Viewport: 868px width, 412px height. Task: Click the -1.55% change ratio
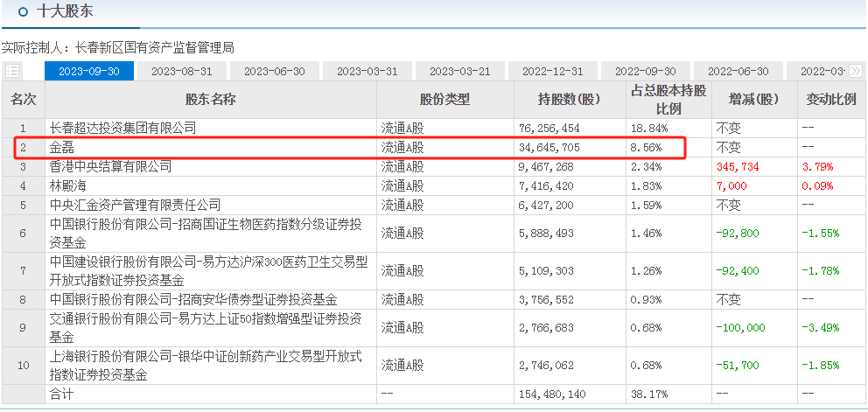pyautogui.click(x=821, y=234)
